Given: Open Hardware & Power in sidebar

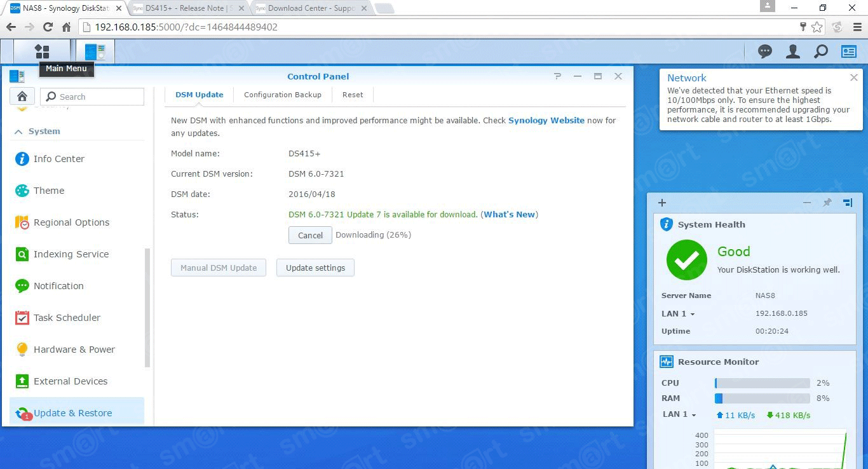Looking at the screenshot, I should pyautogui.click(x=77, y=350).
